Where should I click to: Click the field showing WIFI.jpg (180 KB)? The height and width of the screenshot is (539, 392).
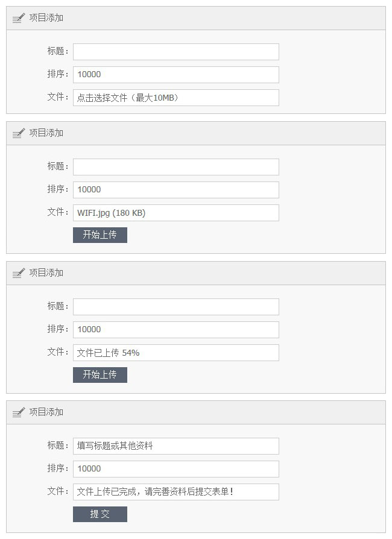pos(175,213)
